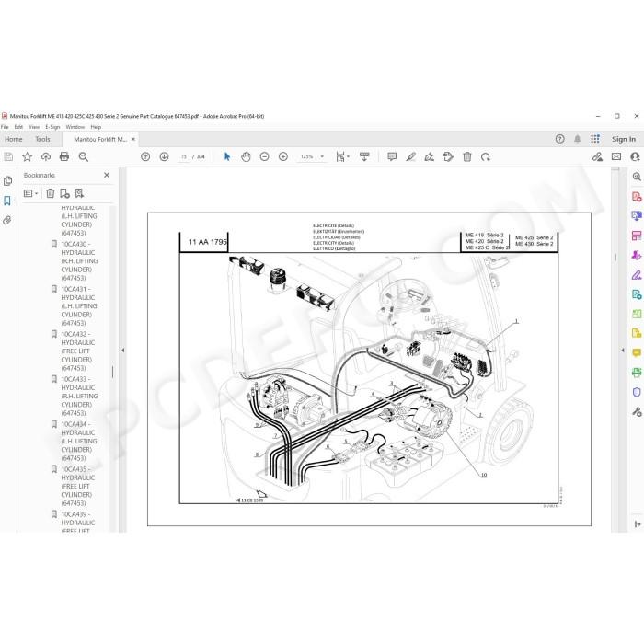
Task: Open the Sign document tool
Action: [430, 156]
